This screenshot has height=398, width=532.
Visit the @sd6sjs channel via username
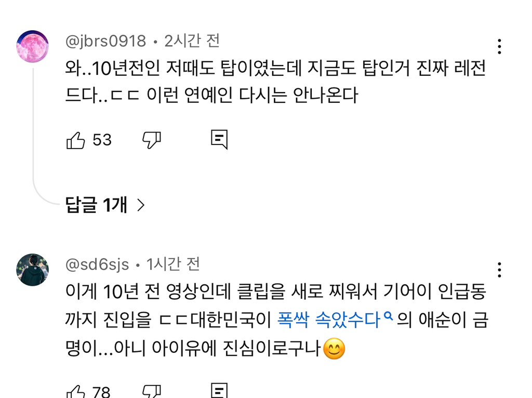point(97,264)
